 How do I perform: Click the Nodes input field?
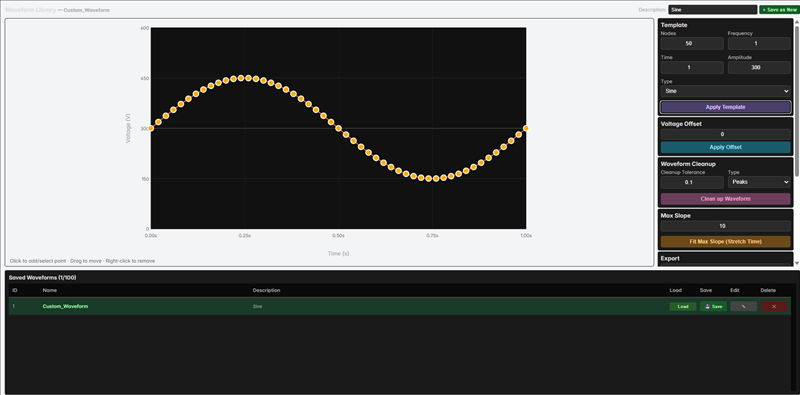click(692, 43)
